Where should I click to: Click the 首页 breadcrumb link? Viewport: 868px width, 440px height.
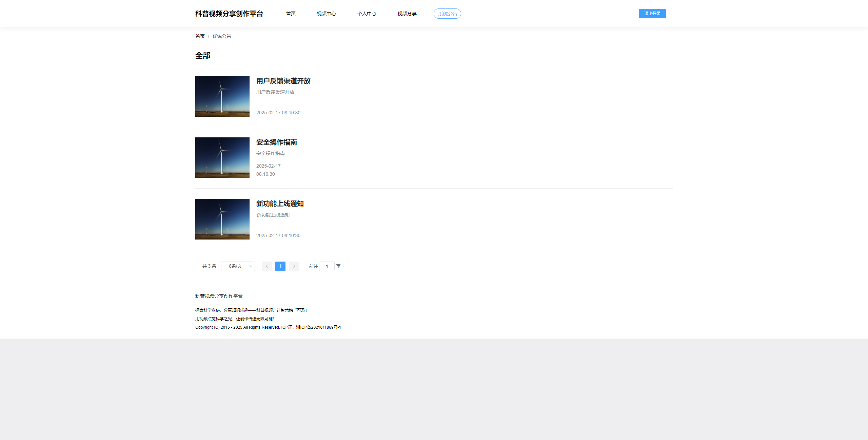(200, 36)
